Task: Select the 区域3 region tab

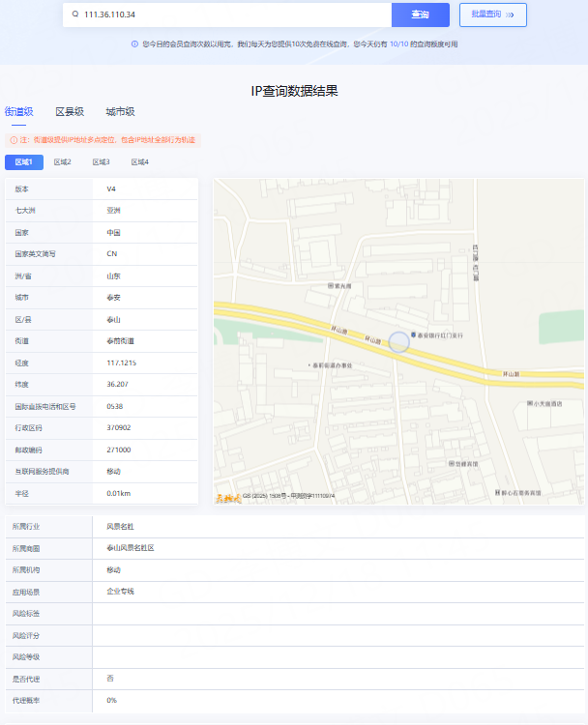Action: (102, 162)
